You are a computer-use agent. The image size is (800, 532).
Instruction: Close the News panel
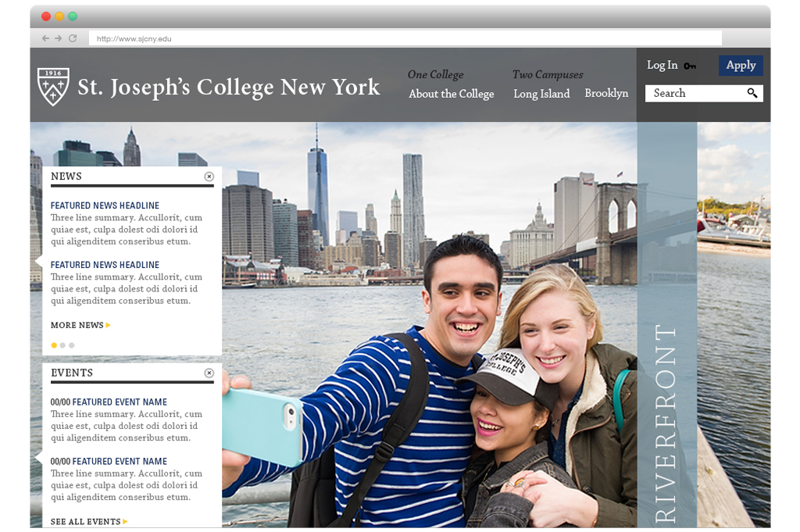point(209,177)
